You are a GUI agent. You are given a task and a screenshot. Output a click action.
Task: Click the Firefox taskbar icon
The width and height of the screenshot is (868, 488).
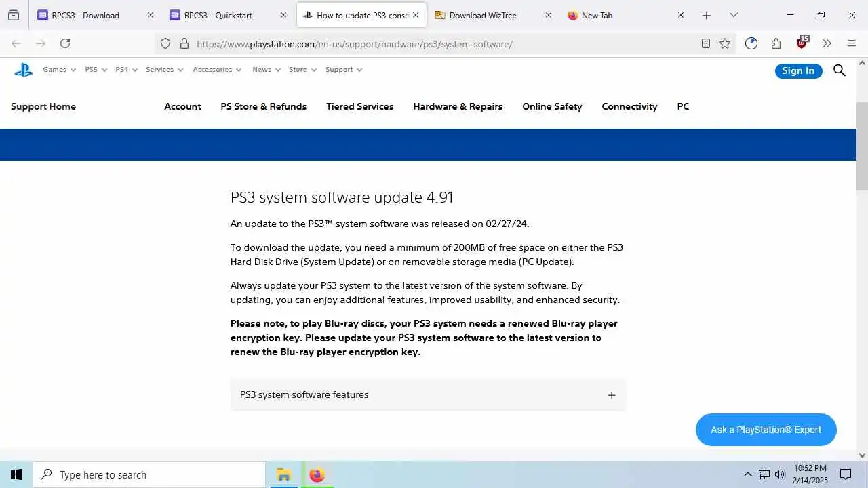pos(317,475)
